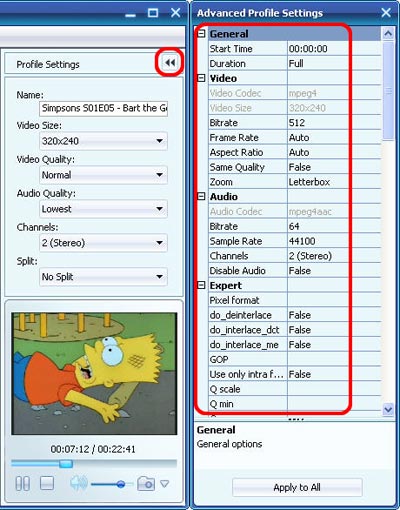Viewport: 400px width, 510px height.
Task: Mute the preview audio speaker icon
Action: point(79,483)
